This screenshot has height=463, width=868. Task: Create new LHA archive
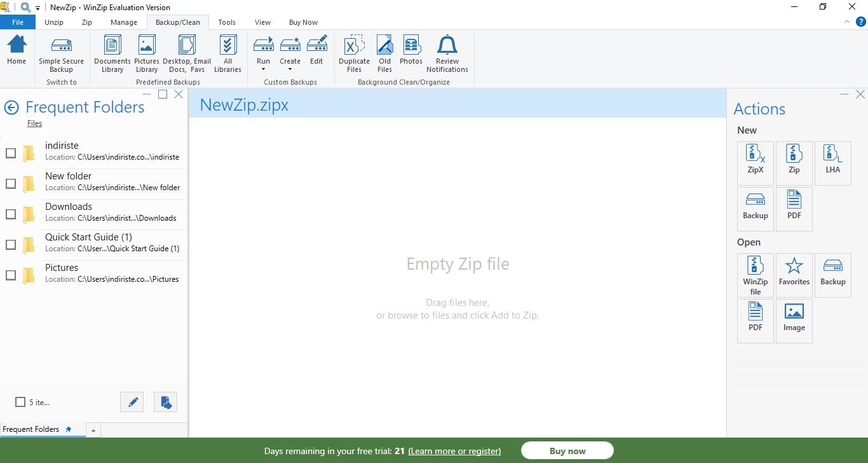833,163
